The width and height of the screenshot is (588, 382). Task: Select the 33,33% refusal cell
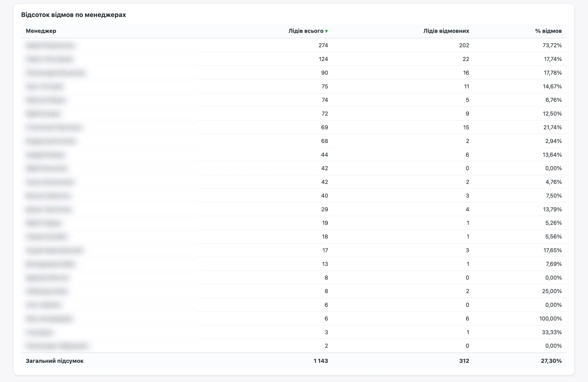point(552,332)
